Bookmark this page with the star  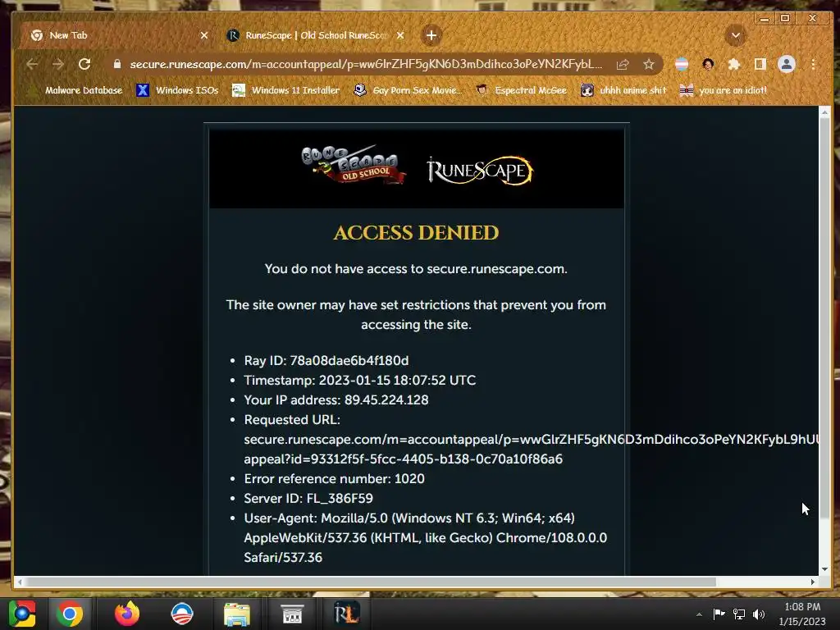649,64
